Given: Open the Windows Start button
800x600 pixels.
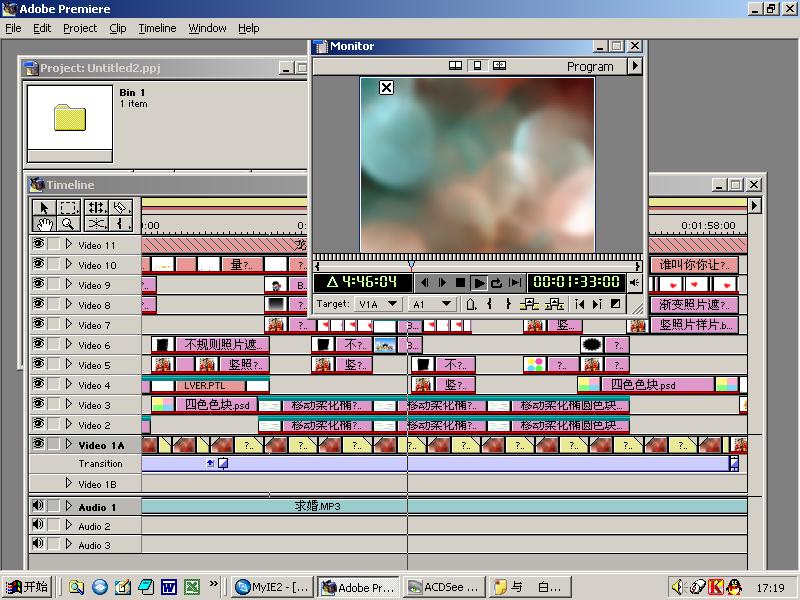Looking at the screenshot, I should click(27, 587).
